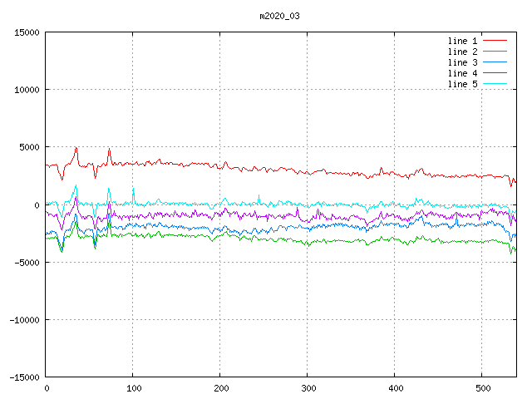Click the green legend sample for line 2
Viewport: 532px width, 399px height.
click(x=495, y=52)
